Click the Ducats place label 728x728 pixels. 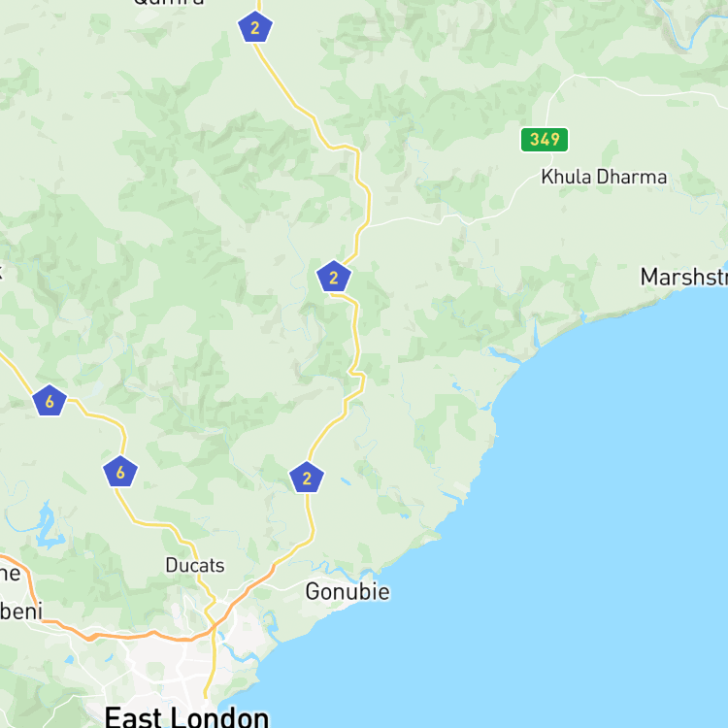point(195,565)
